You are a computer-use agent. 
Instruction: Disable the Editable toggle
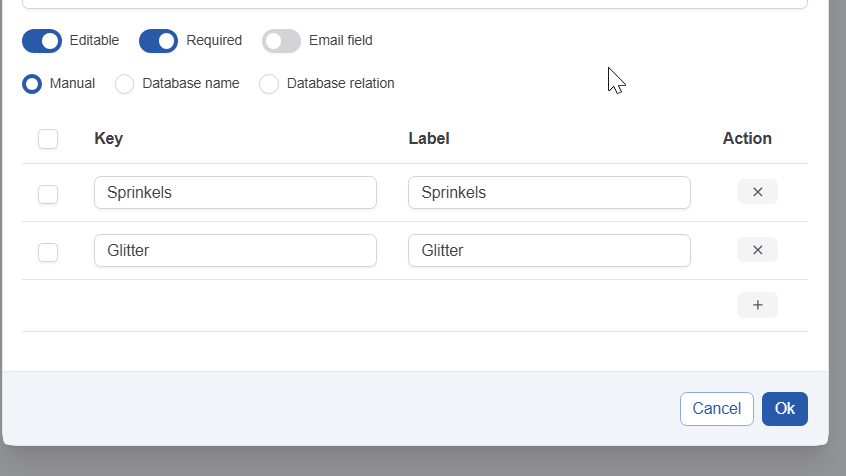42,41
